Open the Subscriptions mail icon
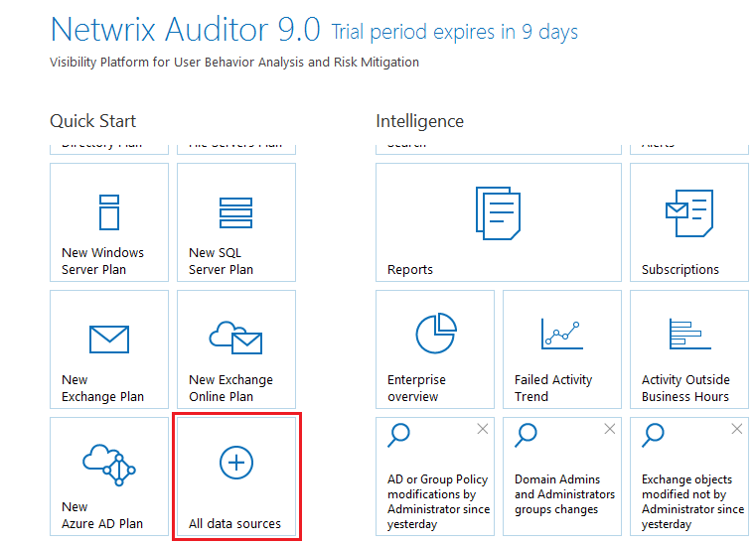The width and height of the screenshot is (756, 544). 689,213
